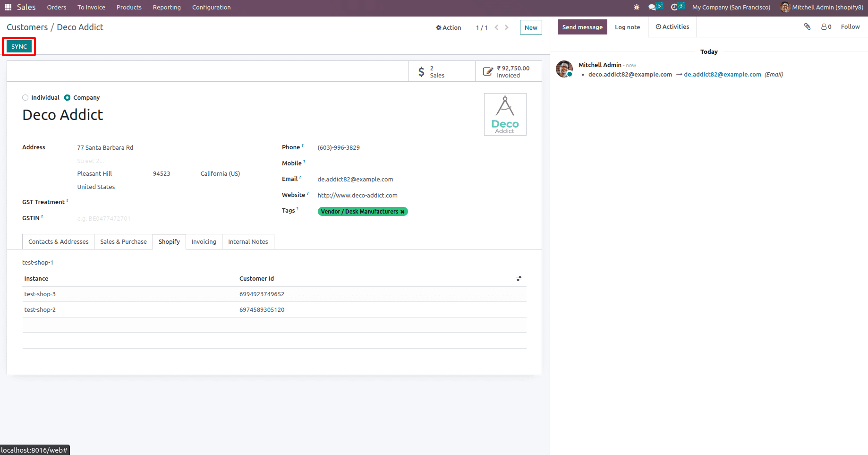Go to next record arrow
The height and width of the screenshot is (455, 868).
[x=507, y=27]
